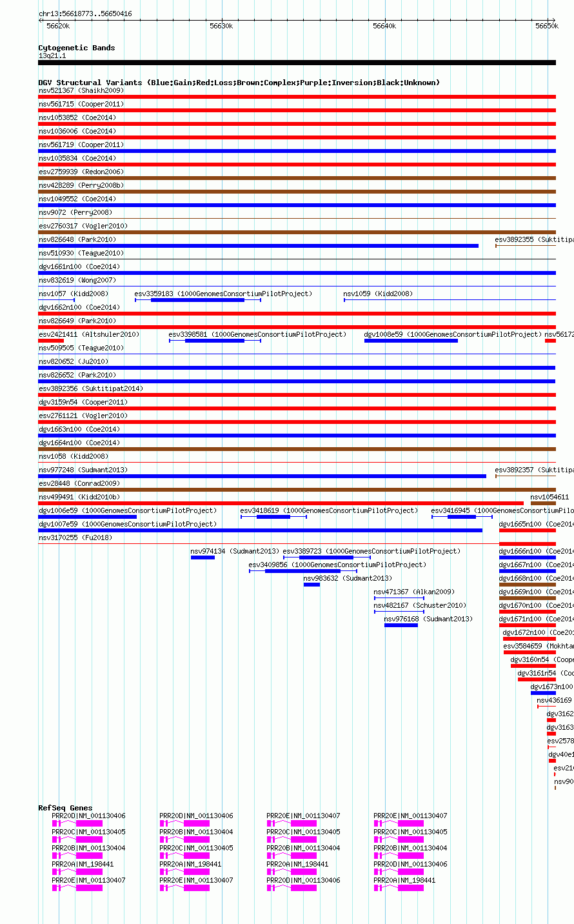Select variant nsv510930 (Teague2010)
This screenshot has height=924, width=574.
click(x=81, y=253)
